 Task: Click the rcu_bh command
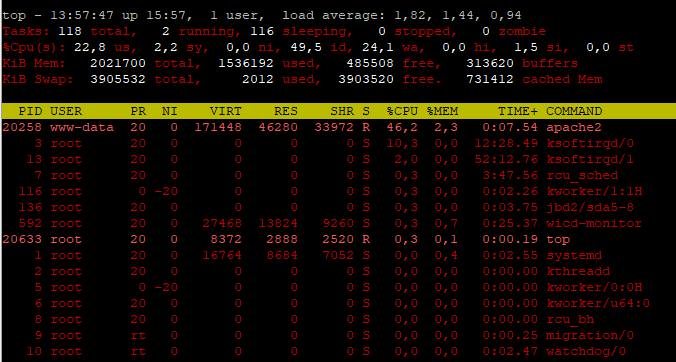click(570, 319)
